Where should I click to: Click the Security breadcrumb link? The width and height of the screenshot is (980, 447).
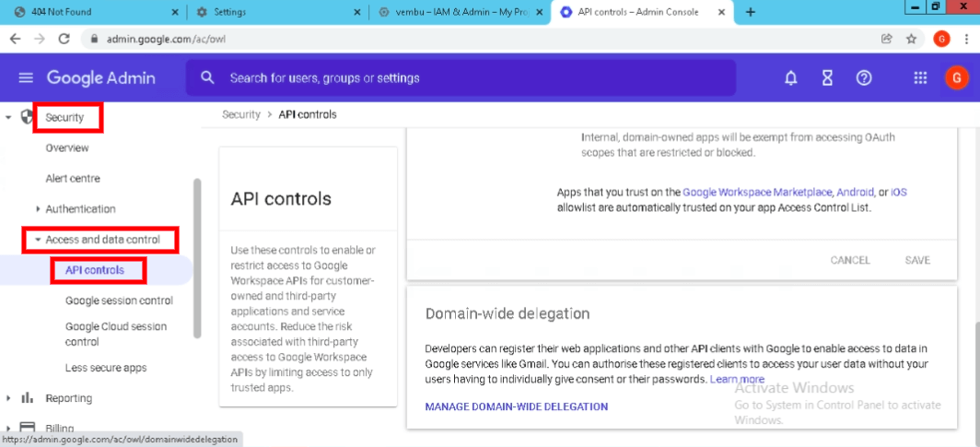240,114
